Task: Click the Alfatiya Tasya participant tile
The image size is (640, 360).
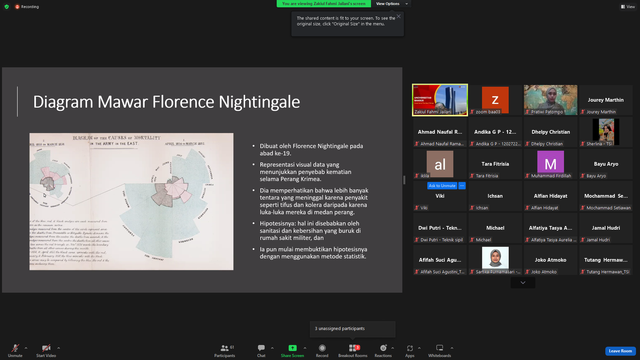Action: (551, 228)
